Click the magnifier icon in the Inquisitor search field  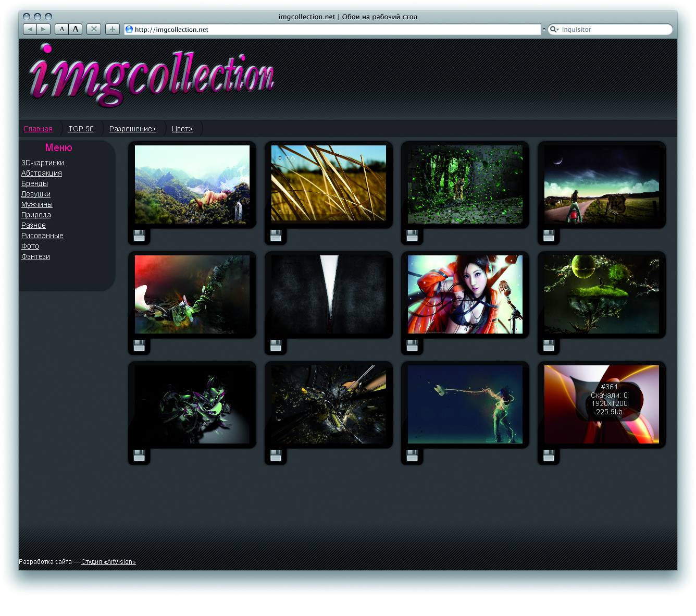coord(554,30)
